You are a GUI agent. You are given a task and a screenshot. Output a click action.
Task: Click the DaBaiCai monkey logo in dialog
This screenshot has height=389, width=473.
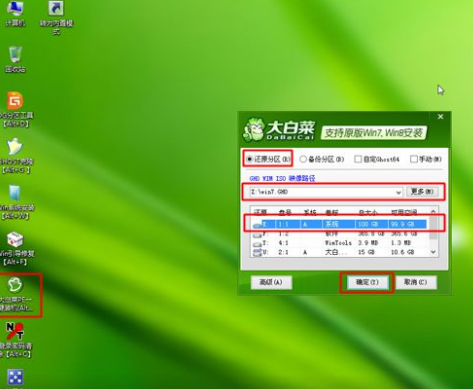point(254,129)
